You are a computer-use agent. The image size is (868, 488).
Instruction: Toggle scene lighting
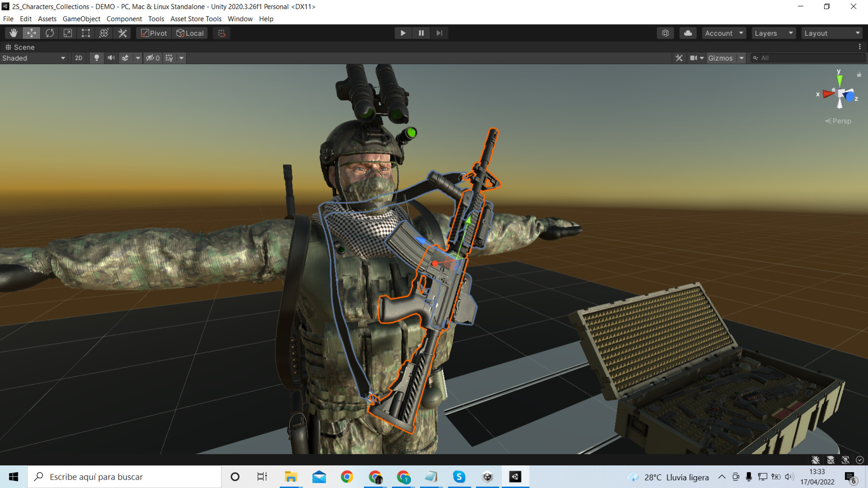96,58
